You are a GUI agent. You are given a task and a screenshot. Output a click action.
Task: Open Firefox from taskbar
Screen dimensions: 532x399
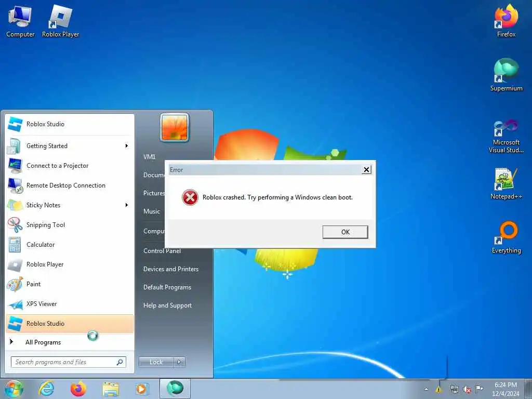click(78, 389)
